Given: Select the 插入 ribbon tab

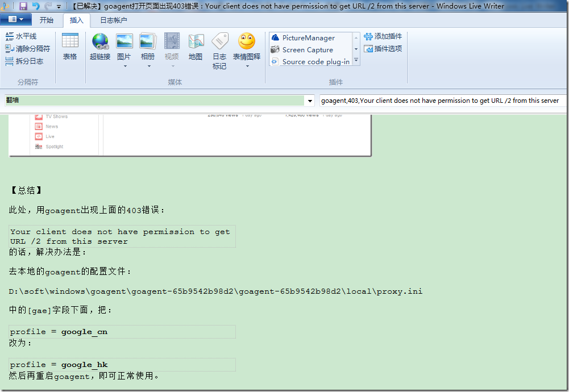Looking at the screenshot, I should (76, 20).
